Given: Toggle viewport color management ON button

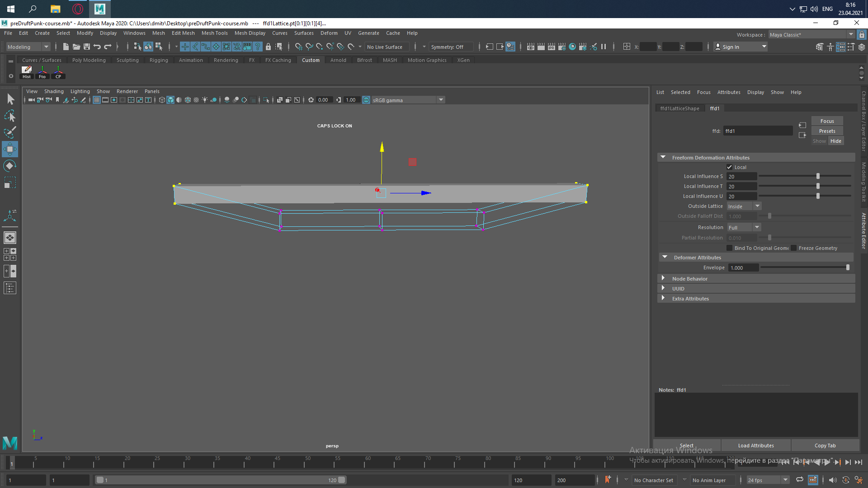Looking at the screenshot, I should (x=366, y=100).
